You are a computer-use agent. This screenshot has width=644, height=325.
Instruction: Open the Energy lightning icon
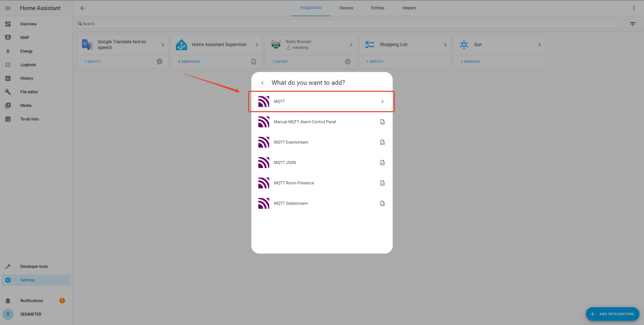coord(8,51)
